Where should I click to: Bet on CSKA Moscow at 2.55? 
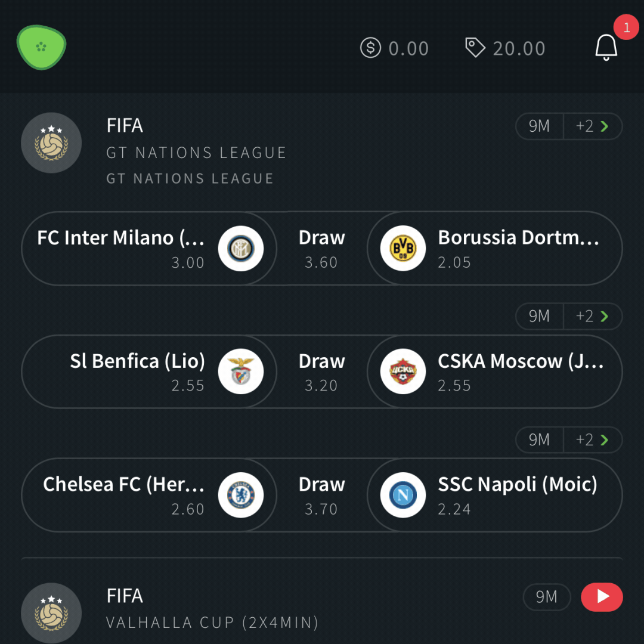[x=494, y=371]
